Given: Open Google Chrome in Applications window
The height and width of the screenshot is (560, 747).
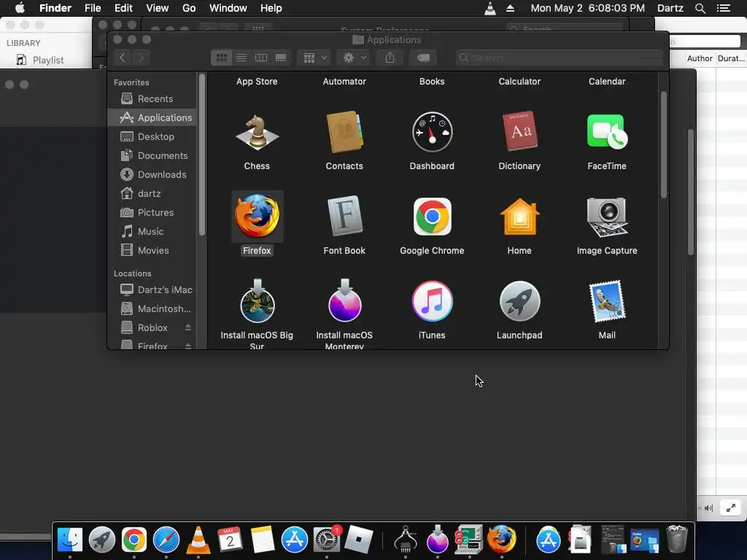Looking at the screenshot, I should pos(432,217).
